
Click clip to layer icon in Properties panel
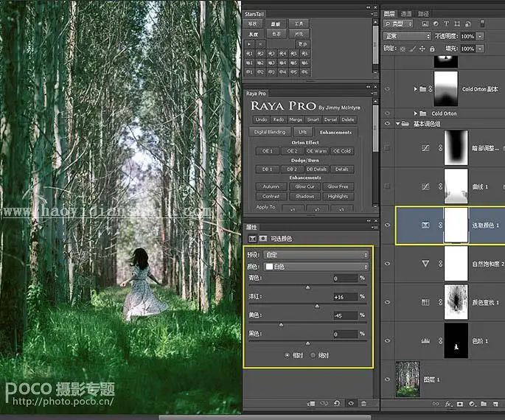coord(311,403)
